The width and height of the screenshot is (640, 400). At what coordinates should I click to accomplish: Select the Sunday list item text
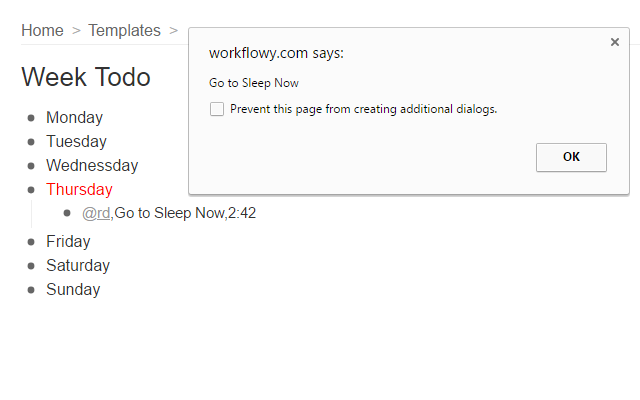[73, 289]
